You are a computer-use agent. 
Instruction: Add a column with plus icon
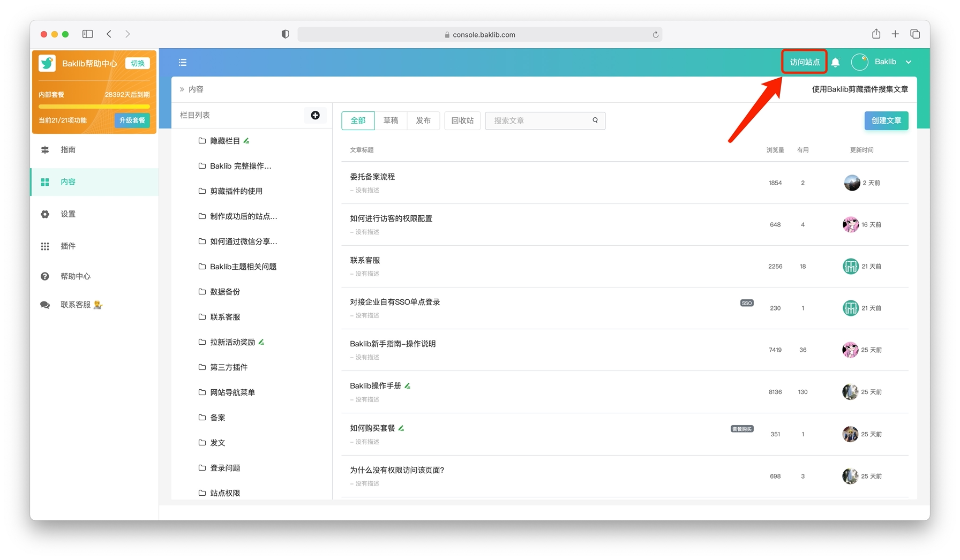pyautogui.click(x=316, y=115)
